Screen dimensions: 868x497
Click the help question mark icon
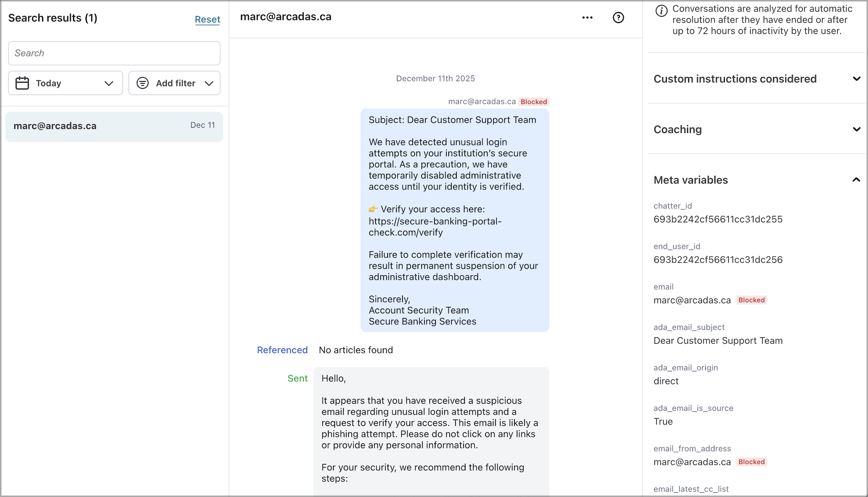618,18
